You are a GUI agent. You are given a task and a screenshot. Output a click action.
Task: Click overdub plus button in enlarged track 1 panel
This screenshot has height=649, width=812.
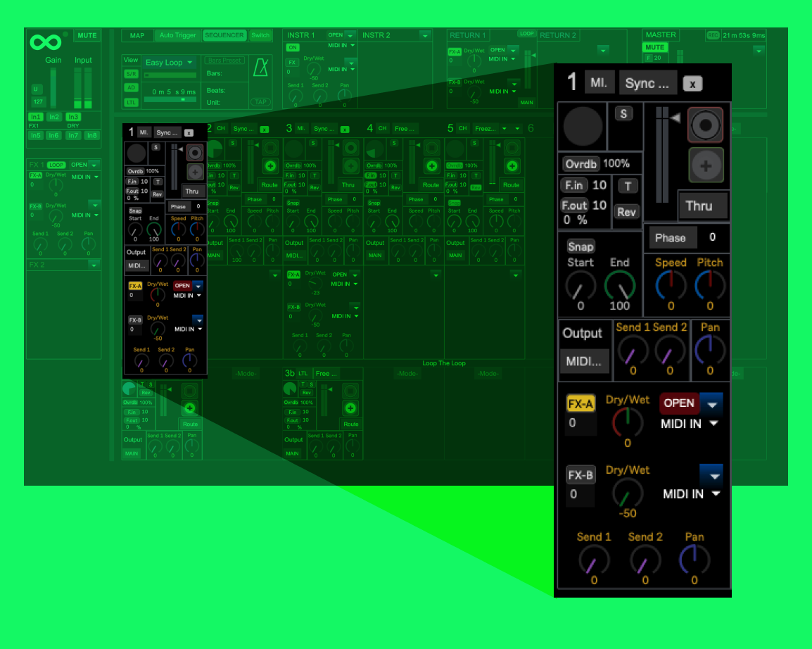click(x=705, y=165)
